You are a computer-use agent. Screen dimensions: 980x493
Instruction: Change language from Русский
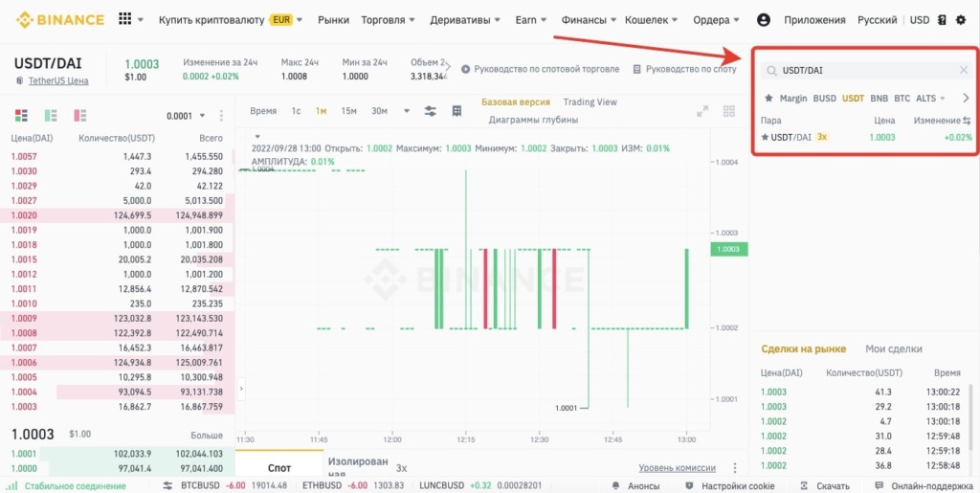[877, 20]
